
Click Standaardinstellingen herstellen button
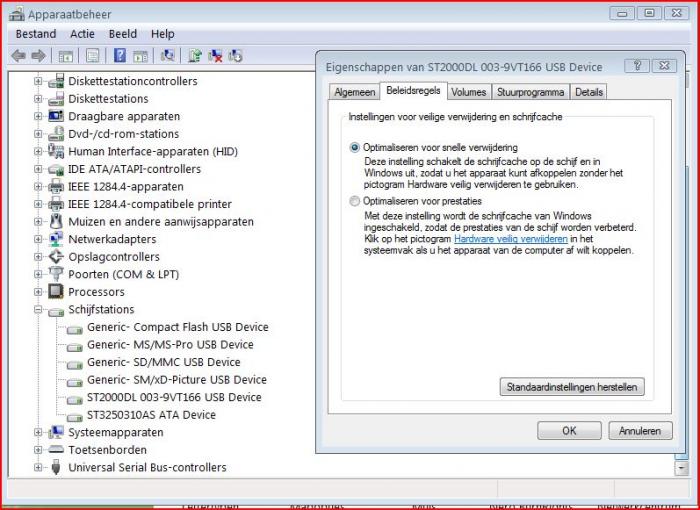pyautogui.click(x=572, y=387)
